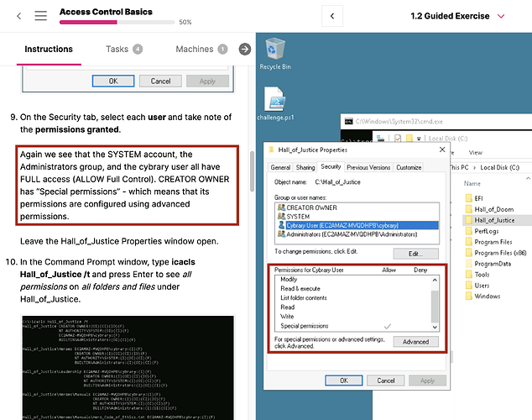Select SYSTEM in the user names list
Viewport: 532px width, 420px height.
(x=300, y=216)
